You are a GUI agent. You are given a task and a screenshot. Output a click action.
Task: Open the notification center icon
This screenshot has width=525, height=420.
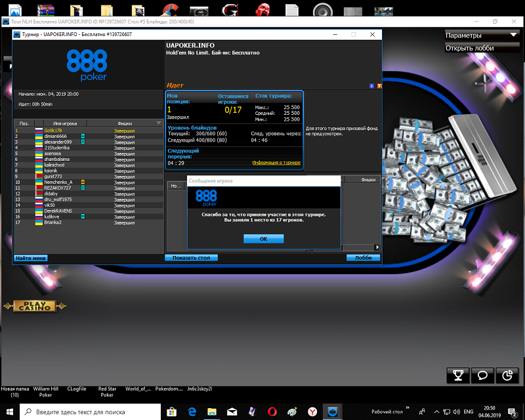pos(513,412)
